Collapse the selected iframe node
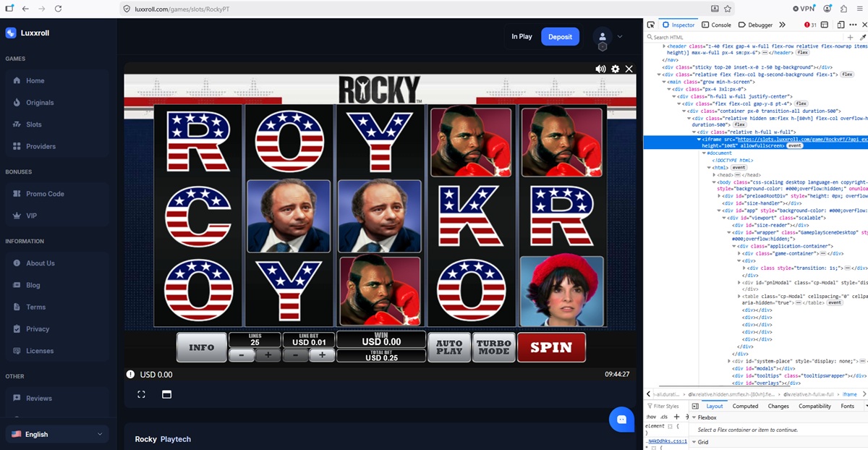The width and height of the screenshot is (868, 450). [699, 139]
